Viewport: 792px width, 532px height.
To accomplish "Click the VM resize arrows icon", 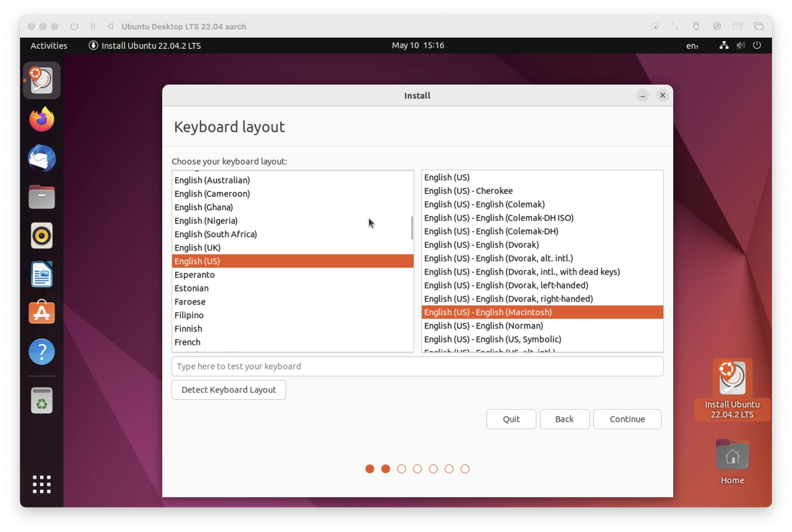I will click(x=675, y=26).
